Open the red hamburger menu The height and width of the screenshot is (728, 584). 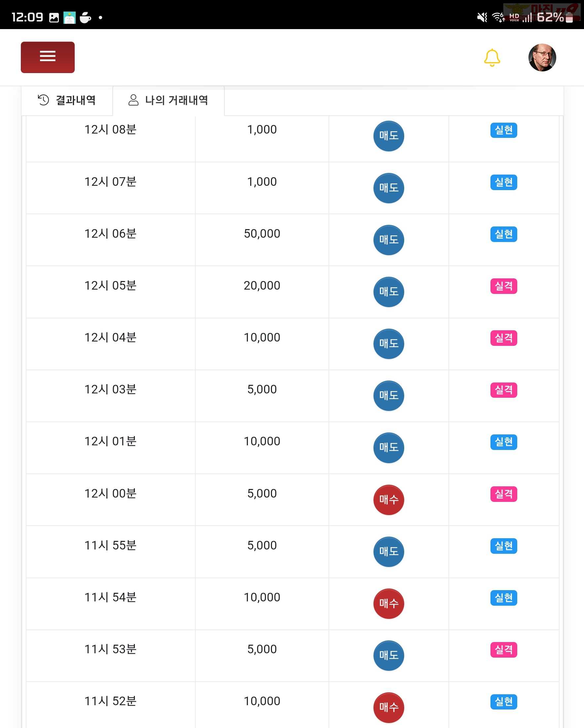(48, 57)
